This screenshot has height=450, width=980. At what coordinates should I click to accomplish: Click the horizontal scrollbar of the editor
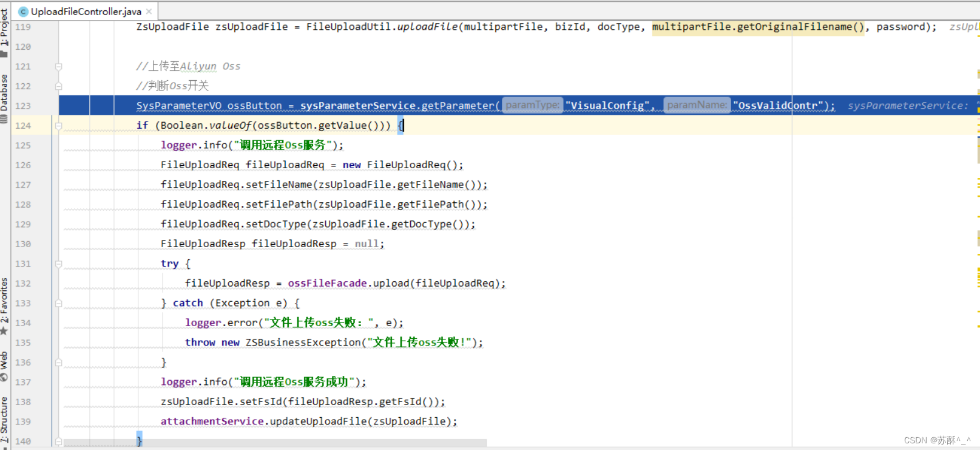coord(275,443)
